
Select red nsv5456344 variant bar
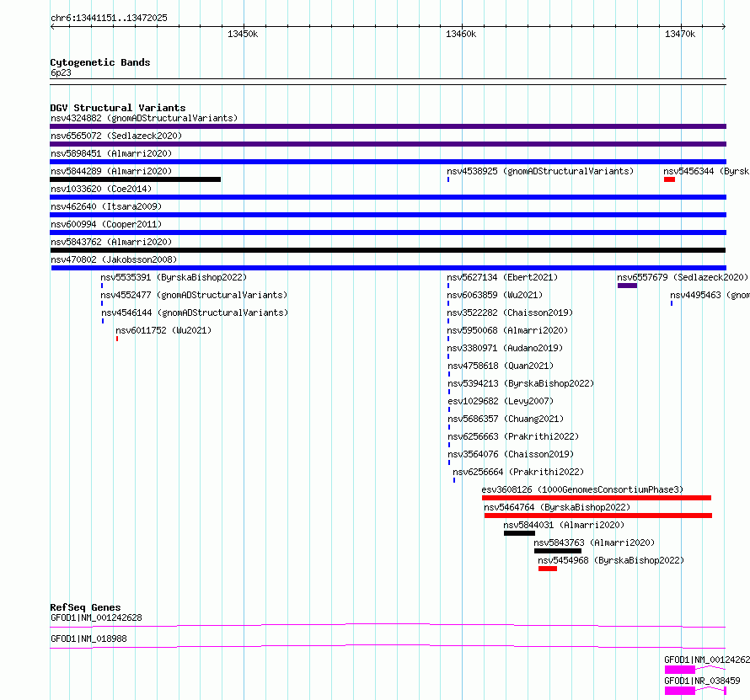669,179
